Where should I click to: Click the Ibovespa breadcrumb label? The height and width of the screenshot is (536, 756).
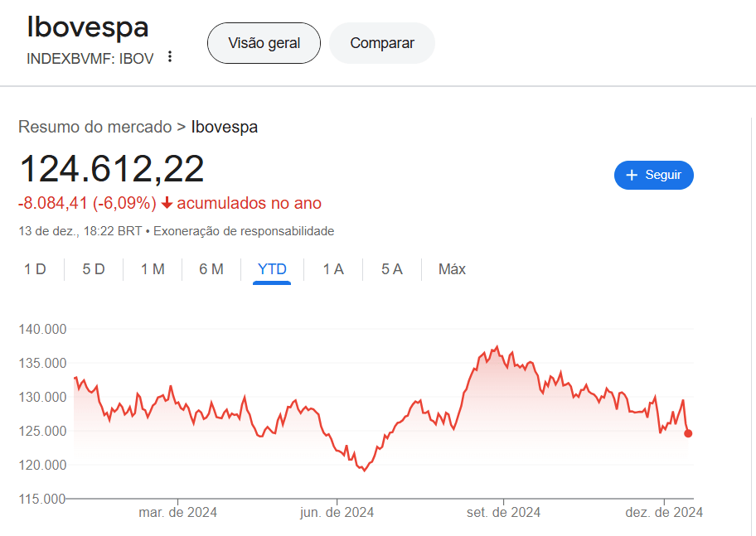coord(224,127)
